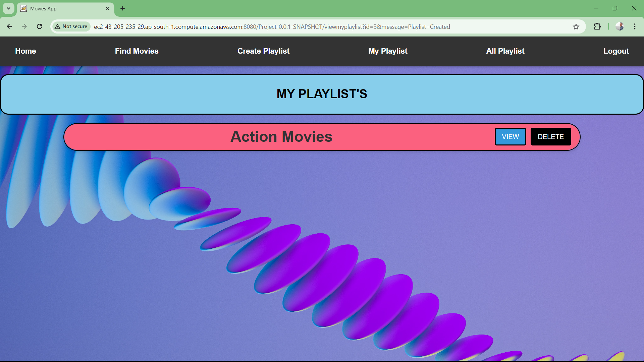Open the Chrome profile avatar
The image size is (644, 362).
pyautogui.click(x=620, y=26)
